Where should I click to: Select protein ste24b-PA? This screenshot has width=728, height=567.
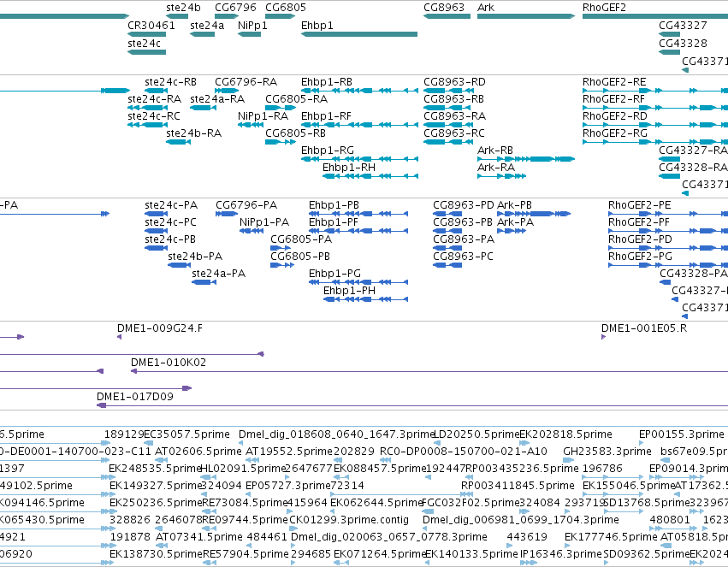(195, 257)
